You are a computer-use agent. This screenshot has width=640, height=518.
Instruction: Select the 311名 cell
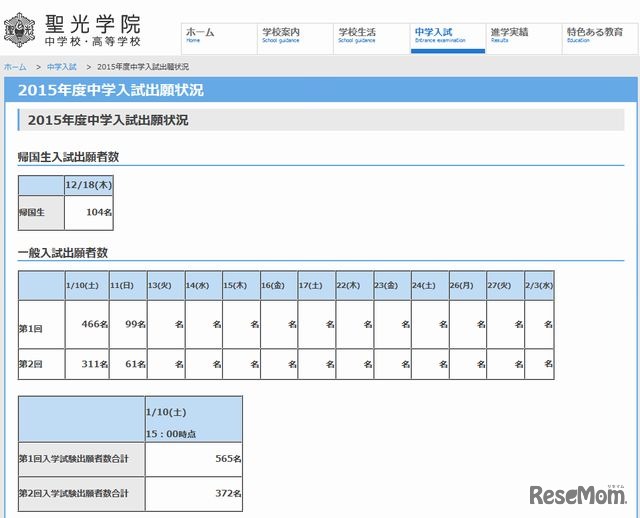pyautogui.click(x=87, y=364)
